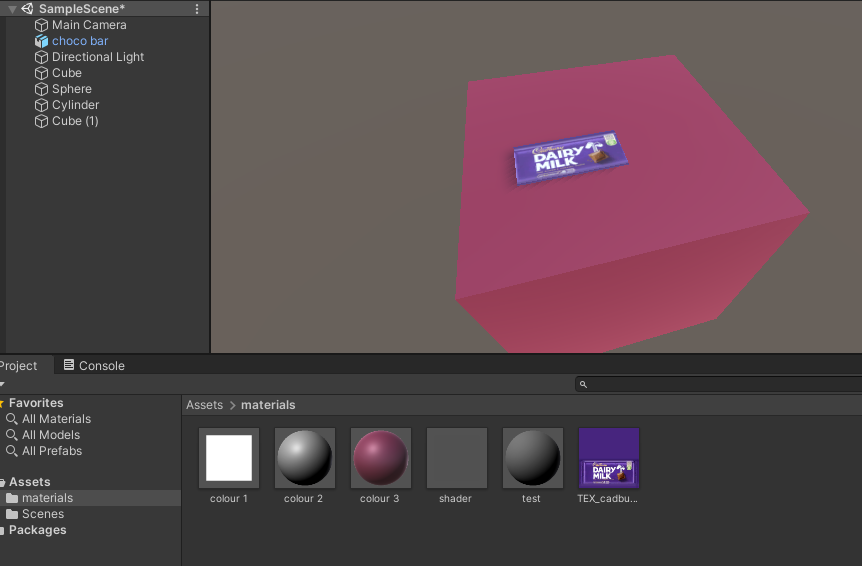Click the blue choco bar prefab icon
The height and width of the screenshot is (566, 862).
coord(41,41)
